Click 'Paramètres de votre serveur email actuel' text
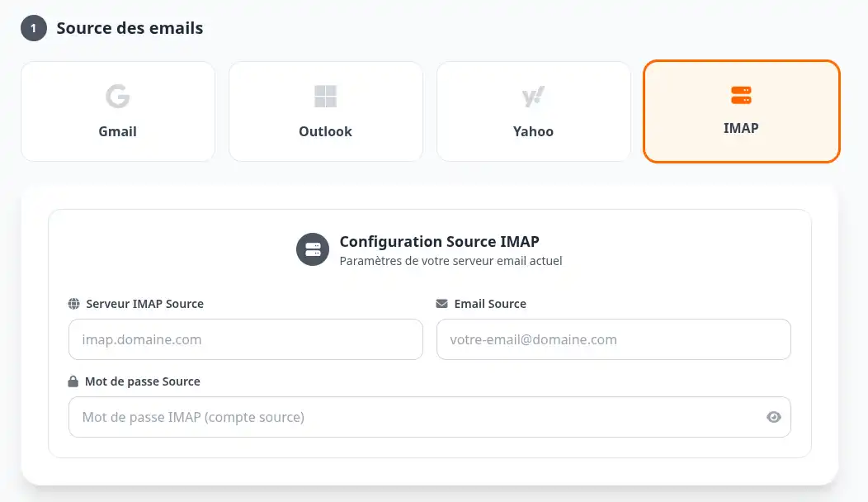Viewport: 868px width, 502px height. pos(451,261)
